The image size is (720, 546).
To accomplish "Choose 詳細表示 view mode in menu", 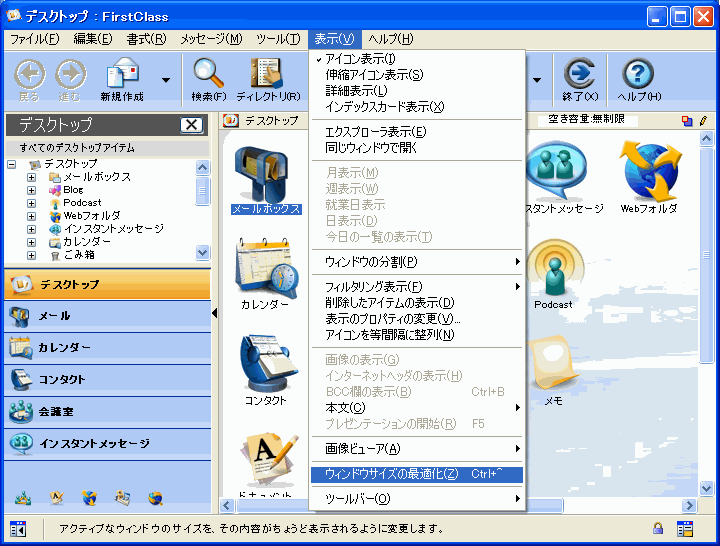I will 356,91.
